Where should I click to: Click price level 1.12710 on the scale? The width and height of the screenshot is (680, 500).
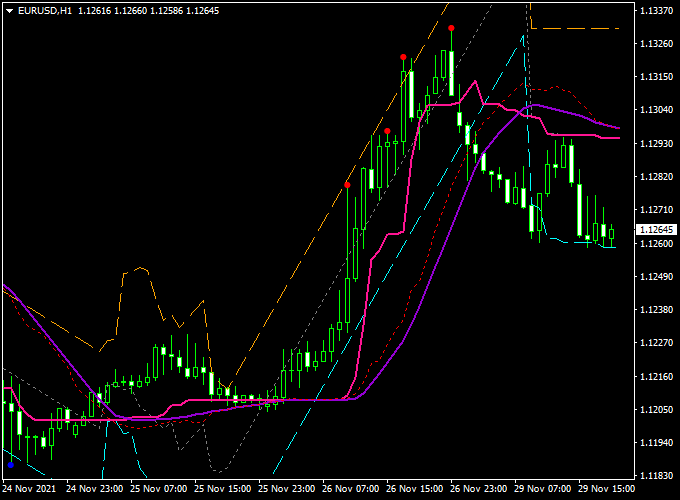657,210
